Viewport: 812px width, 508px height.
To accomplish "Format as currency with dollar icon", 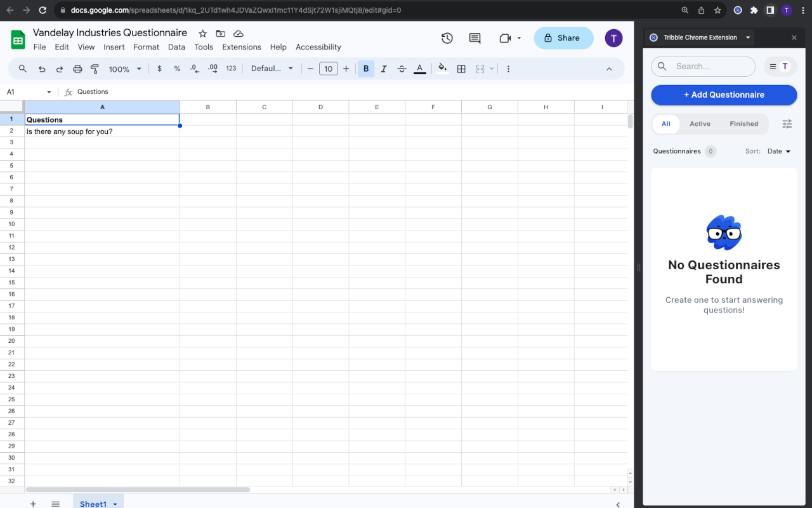I will [x=159, y=69].
